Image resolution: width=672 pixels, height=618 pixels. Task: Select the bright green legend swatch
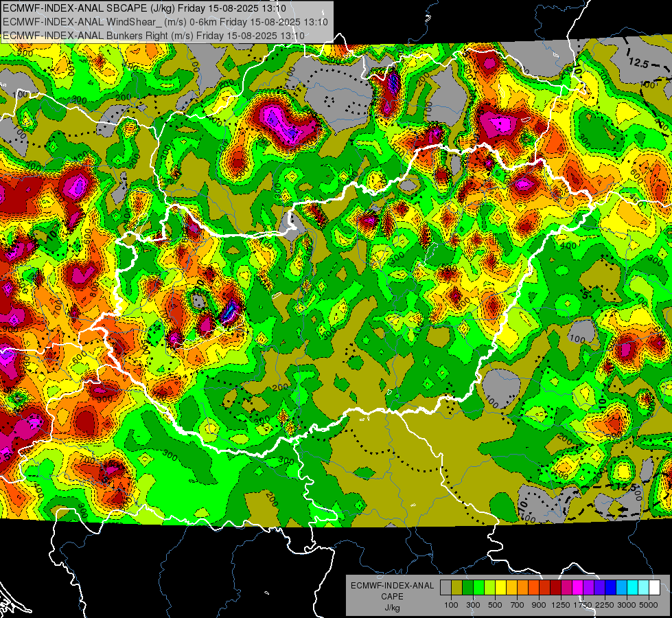pyautogui.click(x=478, y=588)
